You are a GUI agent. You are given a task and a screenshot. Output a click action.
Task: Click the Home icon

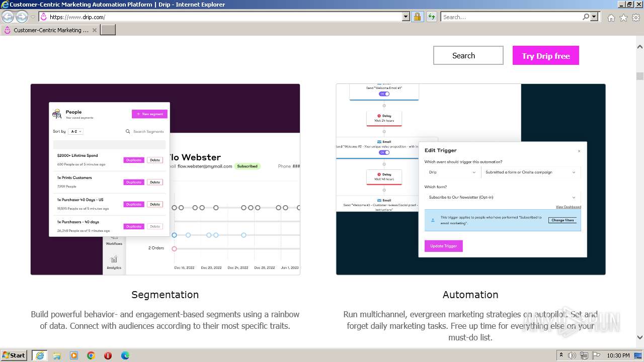pyautogui.click(x=611, y=18)
